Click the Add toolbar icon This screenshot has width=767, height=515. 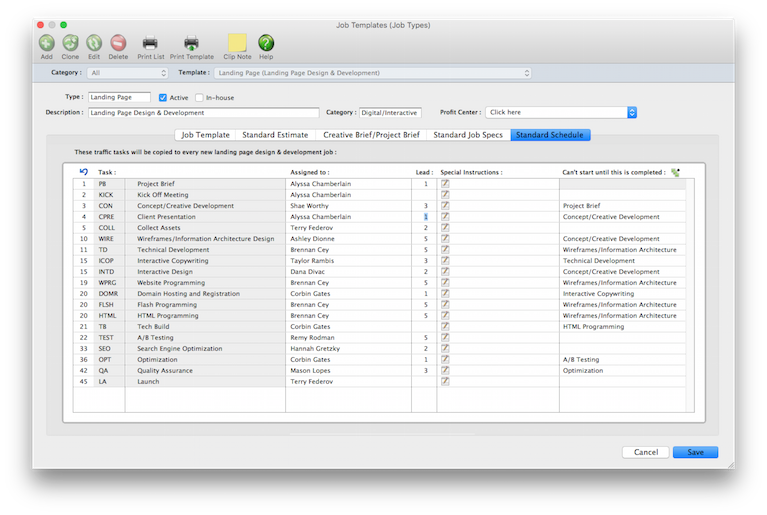[47, 42]
